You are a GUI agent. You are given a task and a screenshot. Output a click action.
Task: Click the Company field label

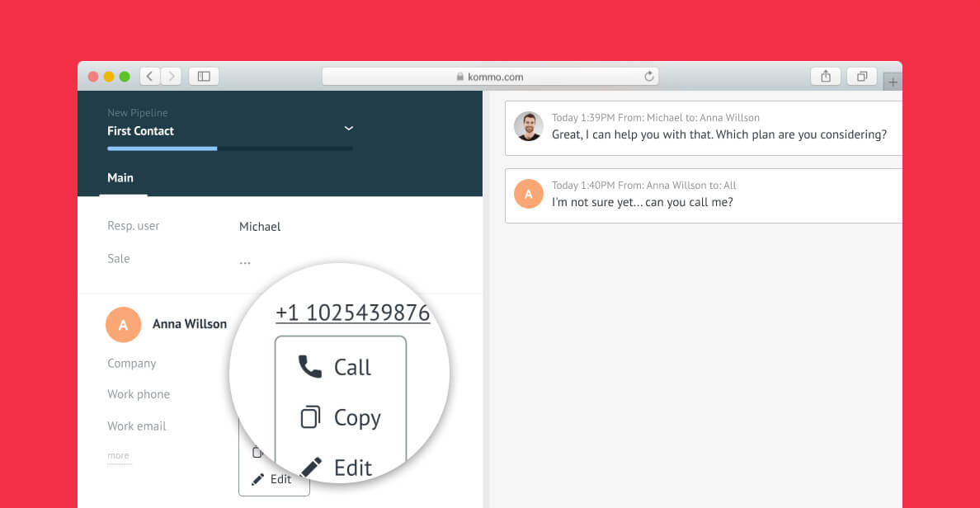[x=132, y=364]
